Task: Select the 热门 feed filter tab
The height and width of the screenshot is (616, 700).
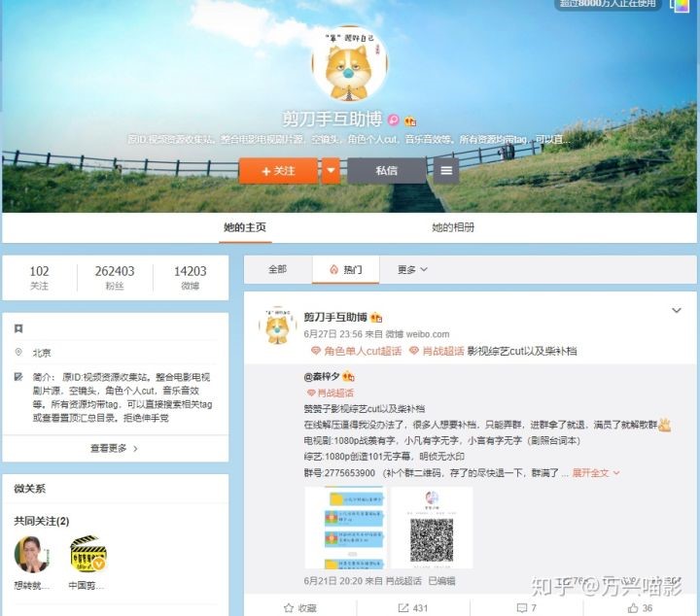Action: click(345, 269)
